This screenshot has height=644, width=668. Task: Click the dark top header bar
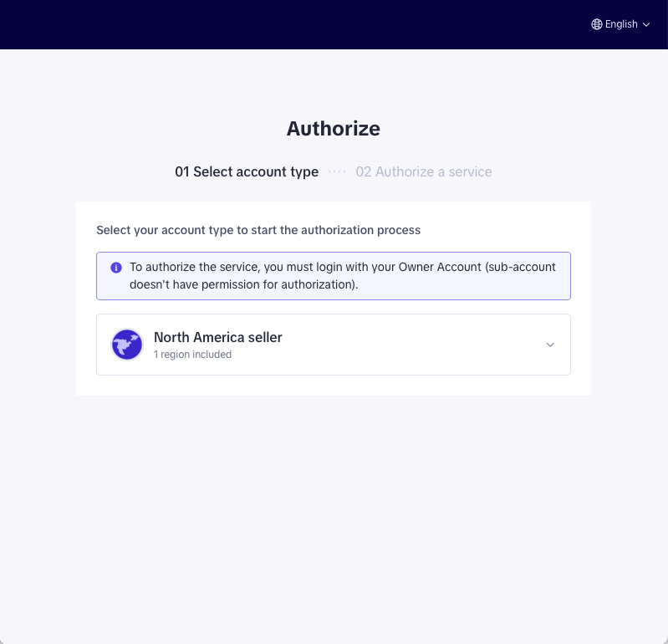(334, 24)
